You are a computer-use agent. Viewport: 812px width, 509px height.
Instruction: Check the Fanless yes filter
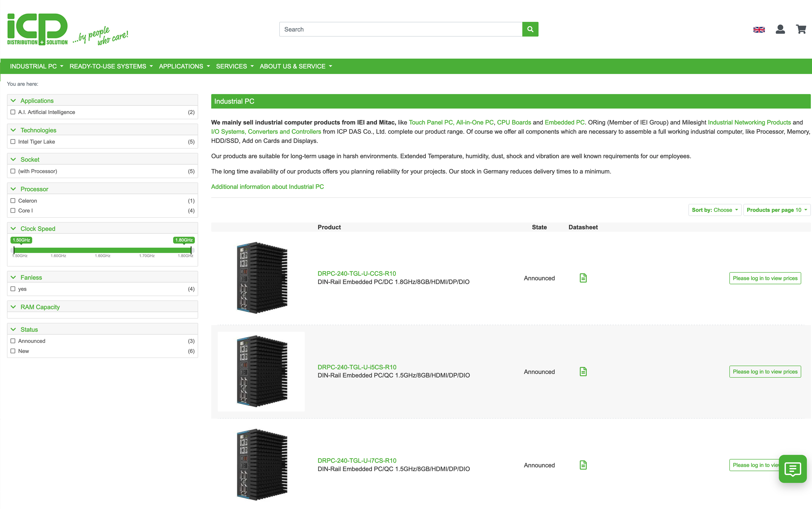(13, 289)
